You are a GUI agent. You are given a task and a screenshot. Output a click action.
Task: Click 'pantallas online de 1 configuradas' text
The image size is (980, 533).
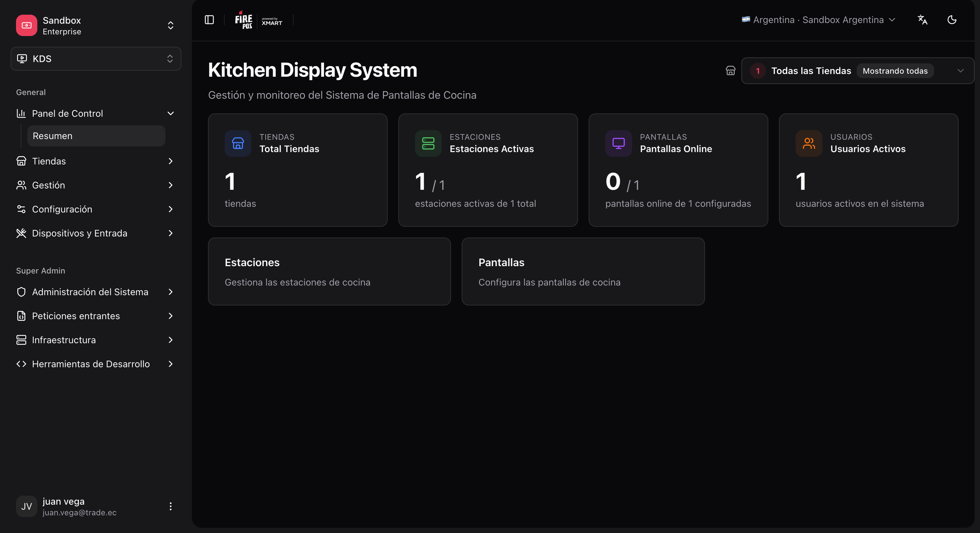[x=678, y=204]
